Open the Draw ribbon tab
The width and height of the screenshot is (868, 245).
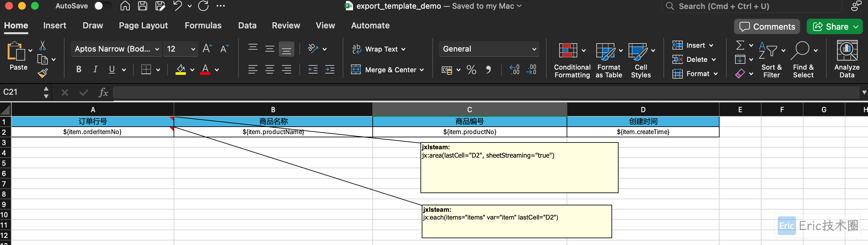click(x=93, y=25)
